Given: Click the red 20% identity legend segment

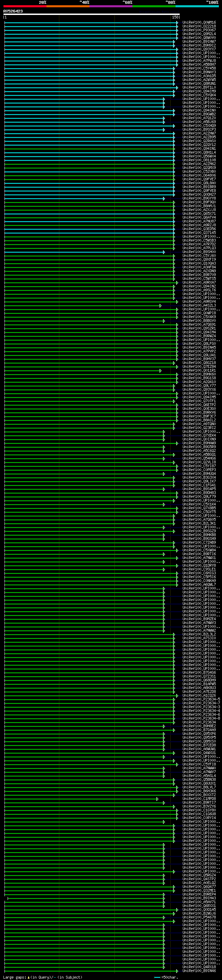Looking at the screenshot, I should click(x=25, y=6).
